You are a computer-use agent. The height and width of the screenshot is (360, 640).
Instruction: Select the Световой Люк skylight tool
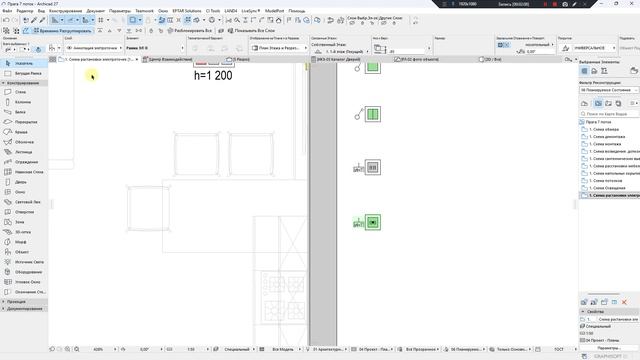24,202
